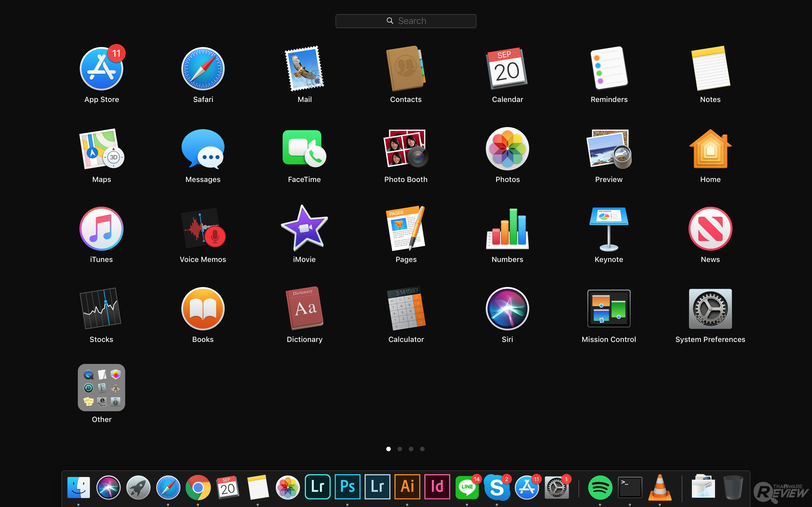Open the Trash in the Dock
The image size is (812, 507).
point(733,487)
